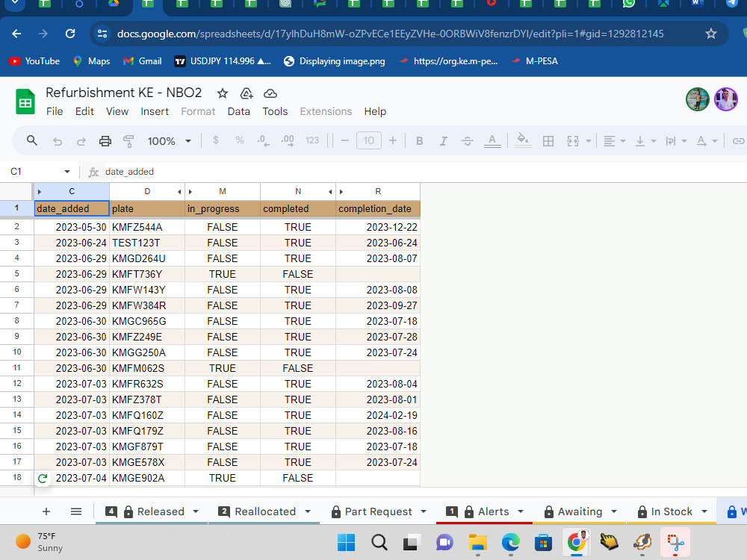The image size is (747, 560).
Task: Open the search the menus magnifier tool
Action: click(32, 140)
